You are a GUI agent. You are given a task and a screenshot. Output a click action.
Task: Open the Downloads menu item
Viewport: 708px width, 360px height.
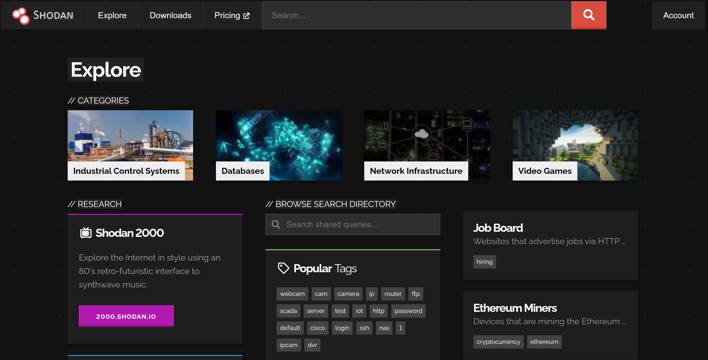coord(170,15)
